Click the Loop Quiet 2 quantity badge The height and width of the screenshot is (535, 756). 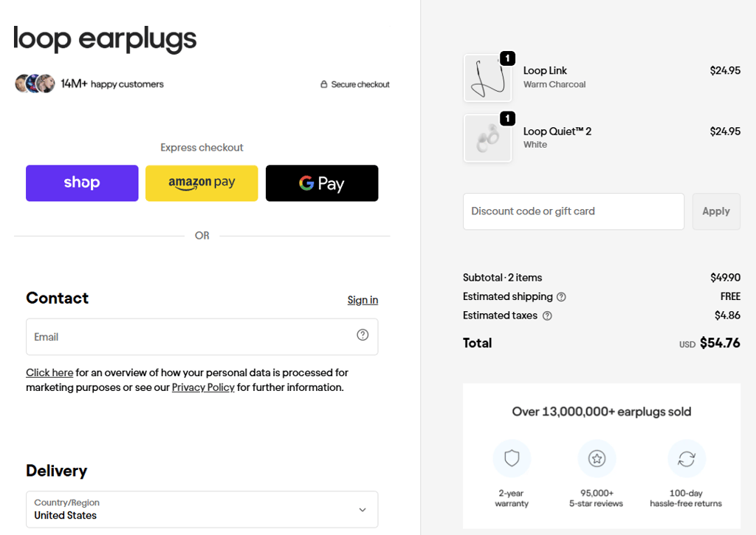click(507, 118)
